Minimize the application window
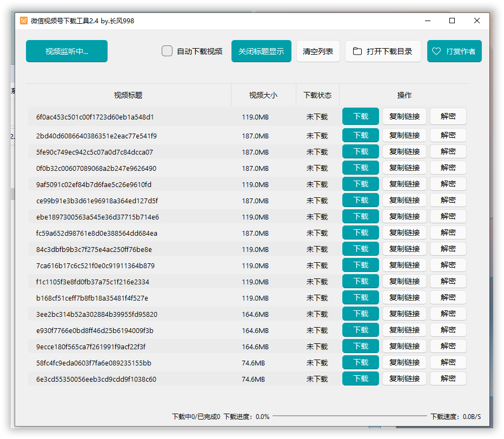 (x=428, y=21)
